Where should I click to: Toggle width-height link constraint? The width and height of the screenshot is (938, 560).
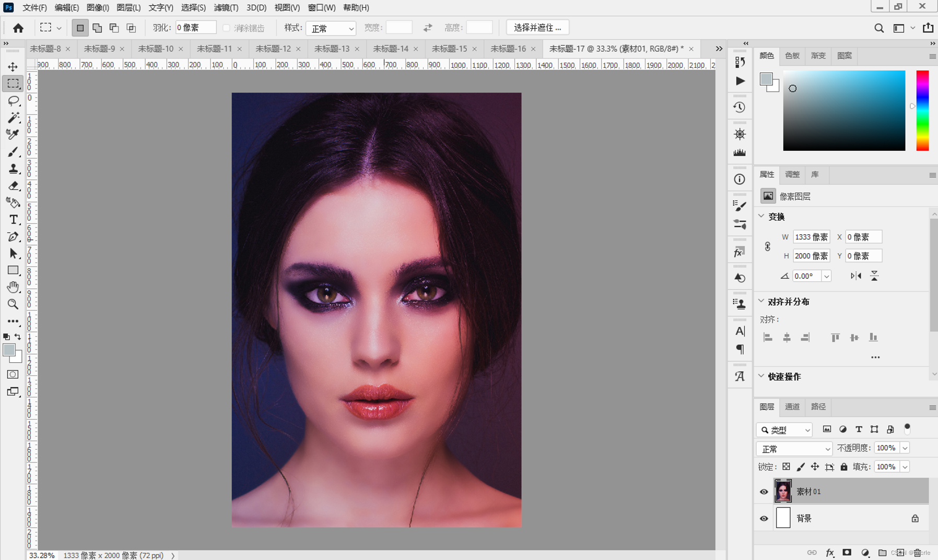(x=767, y=246)
